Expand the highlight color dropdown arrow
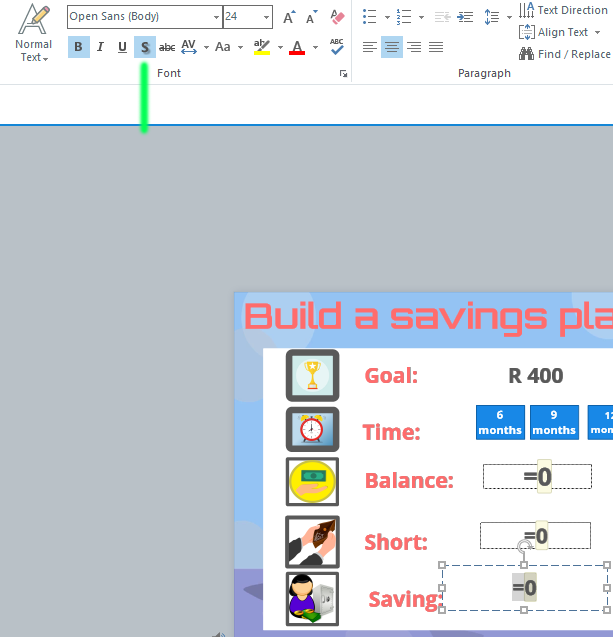The image size is (613, 637). [x=280, y=48]
